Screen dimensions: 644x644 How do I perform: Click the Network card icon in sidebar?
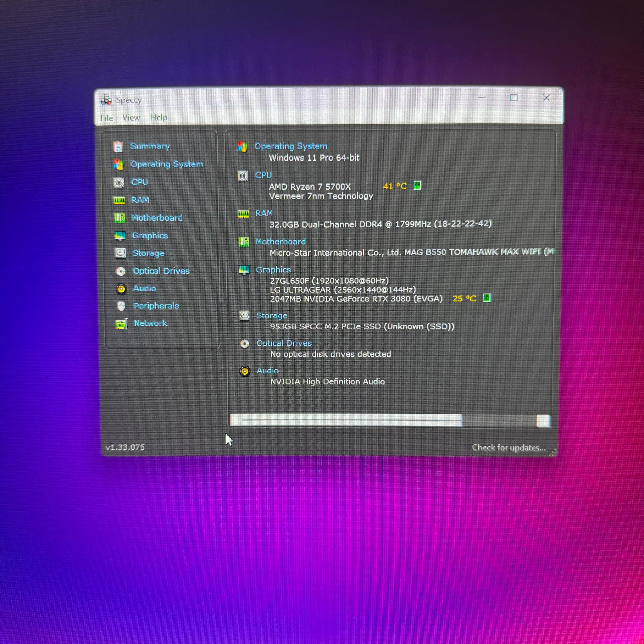tap(121, 324)
